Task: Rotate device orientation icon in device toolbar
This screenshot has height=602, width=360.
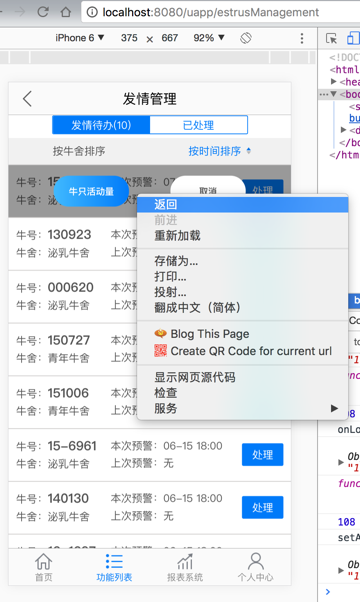Action: click(x=246, y=38)
